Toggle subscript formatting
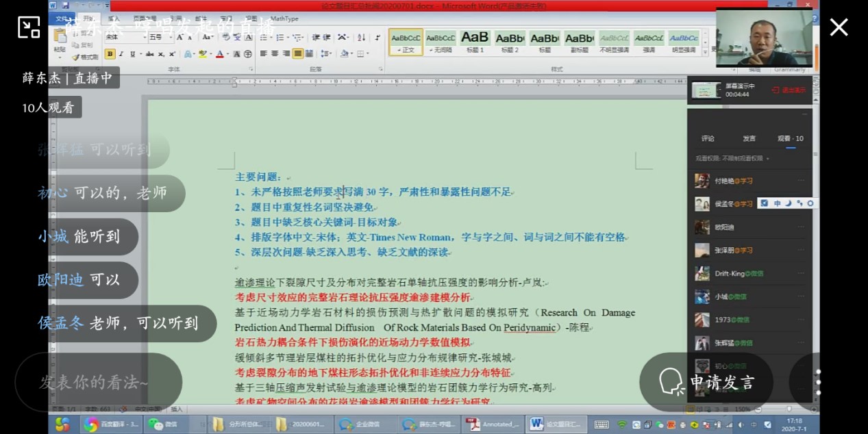The image size is (868, 434). pos(161,54)
